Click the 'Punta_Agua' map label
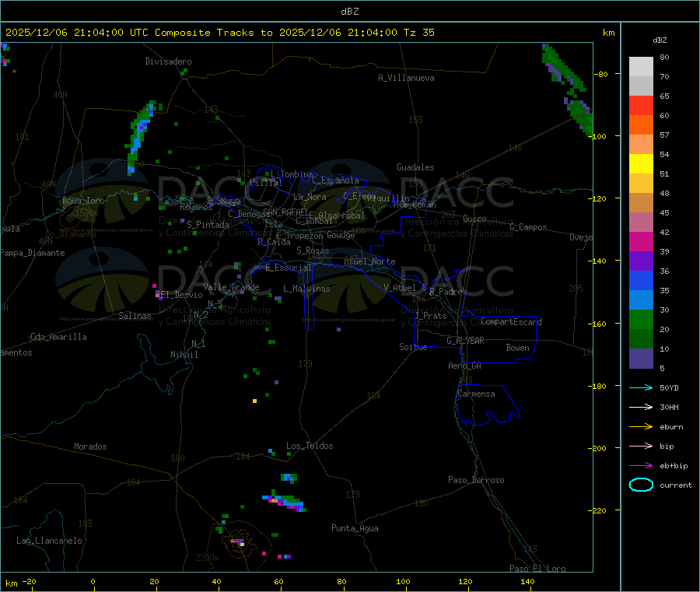This screenshot has height=592, width=700. (355, 528)
